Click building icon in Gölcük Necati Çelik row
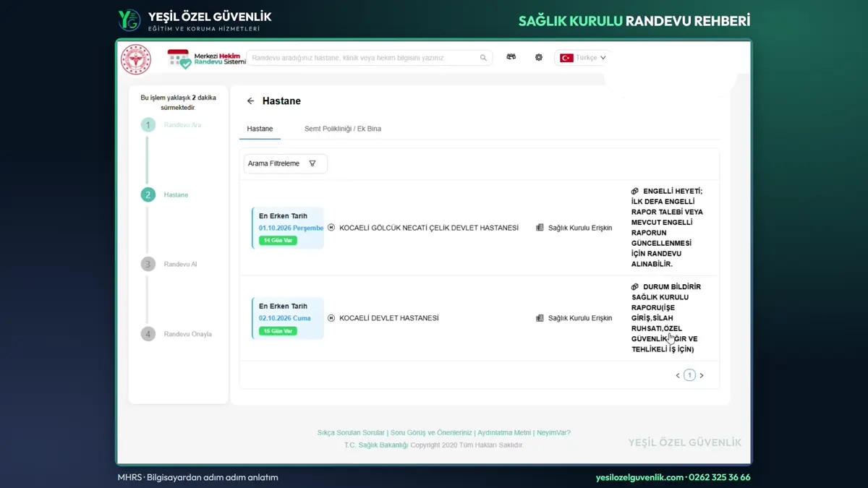 pyautogui.click(x=540, y=228)
